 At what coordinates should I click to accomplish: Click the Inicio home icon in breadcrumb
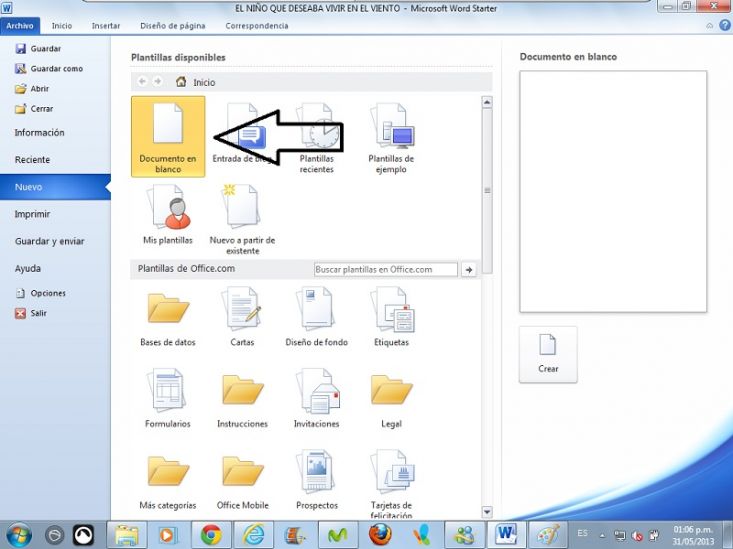[x=181, y=82]
